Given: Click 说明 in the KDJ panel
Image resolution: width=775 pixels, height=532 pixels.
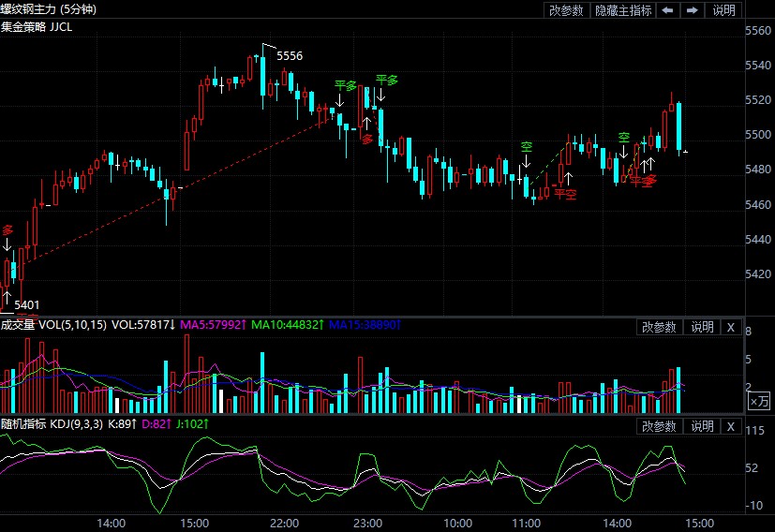Looking at the screenshot, I should (702, 426).
